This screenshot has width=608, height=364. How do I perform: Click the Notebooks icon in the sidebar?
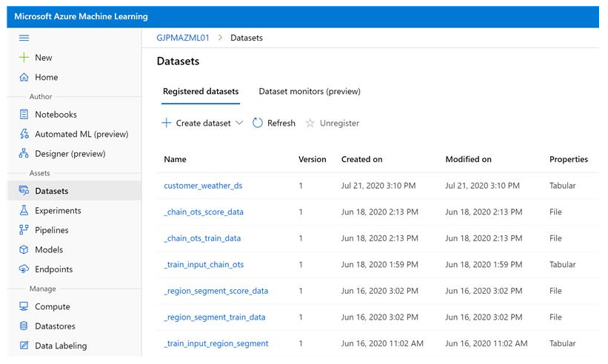(24, 114)
